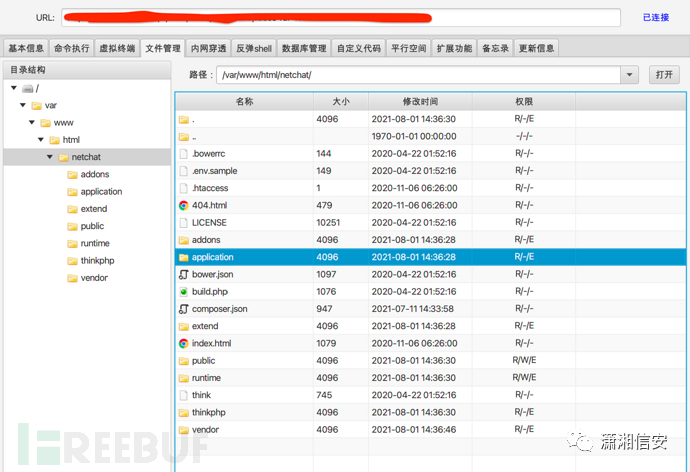
Task: Click the Chrome icon beside index.html
Action: coord(184,344)
